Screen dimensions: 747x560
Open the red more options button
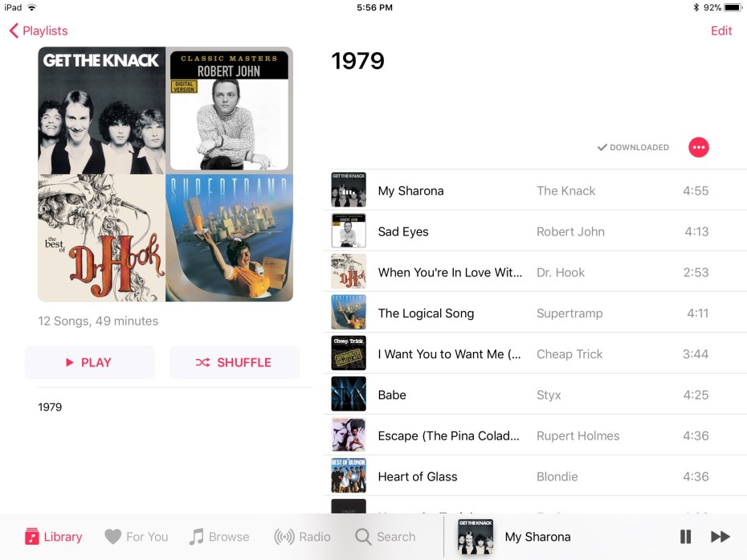tap(699, 147)
